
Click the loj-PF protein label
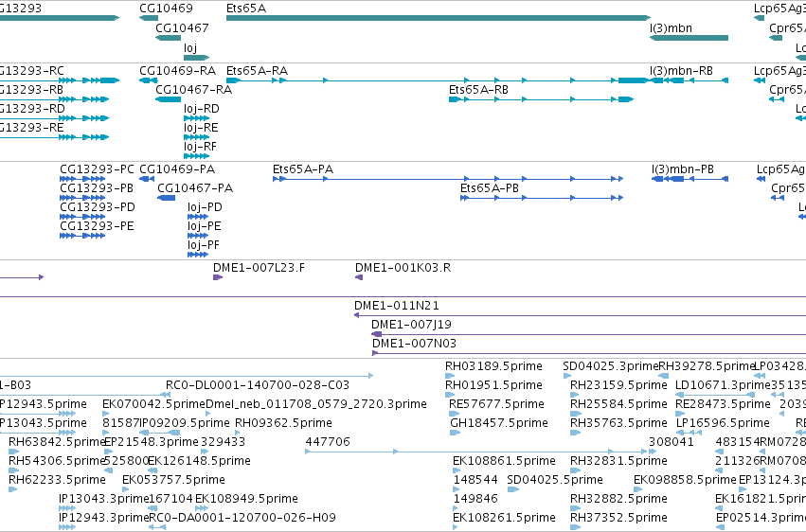point(204,245)
